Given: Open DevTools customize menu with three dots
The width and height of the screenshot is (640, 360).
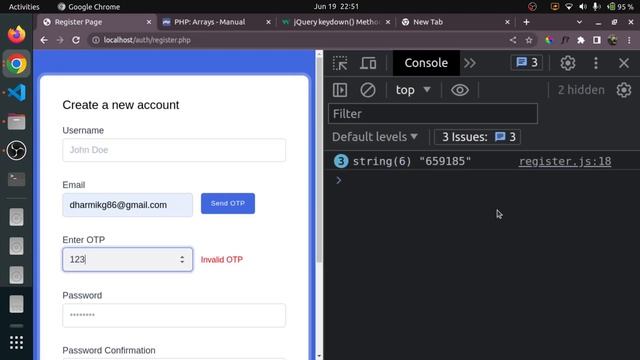Looking at the screenshot, I should (596, 63).
